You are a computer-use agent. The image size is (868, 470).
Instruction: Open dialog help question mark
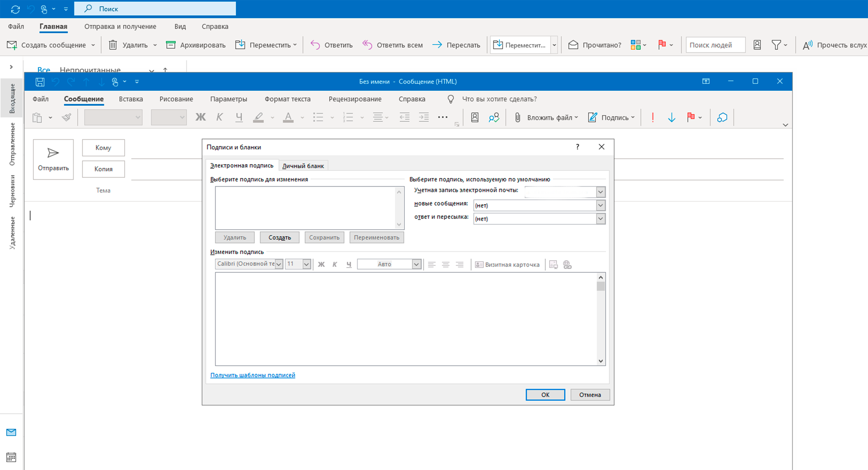tap(577, 147)
